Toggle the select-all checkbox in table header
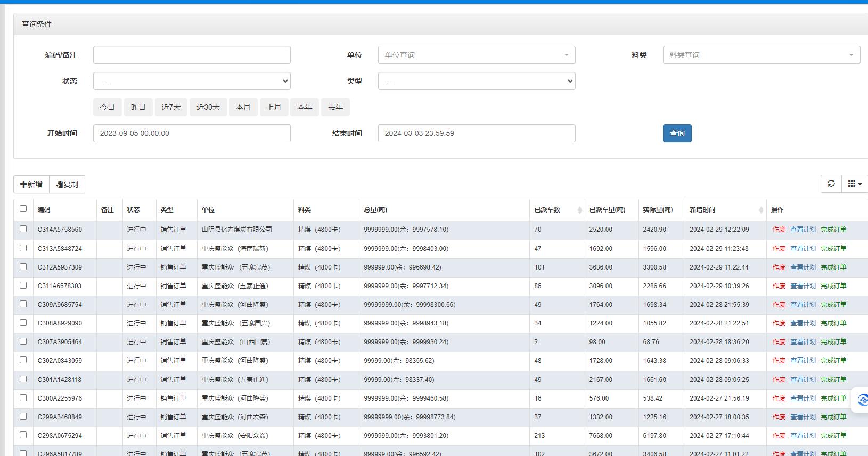 coord(23,209)
